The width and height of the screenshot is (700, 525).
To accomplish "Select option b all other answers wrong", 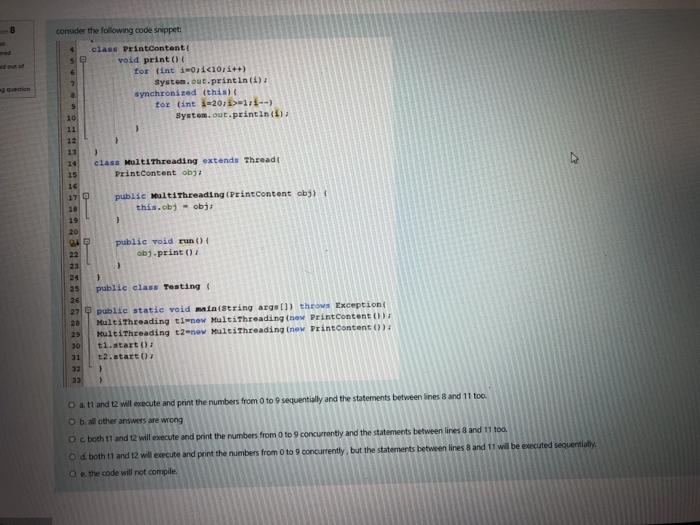I will click(x=72, y=421).
